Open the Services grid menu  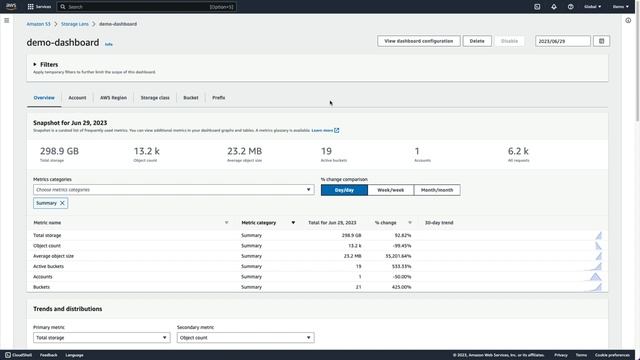pos(39,7)
